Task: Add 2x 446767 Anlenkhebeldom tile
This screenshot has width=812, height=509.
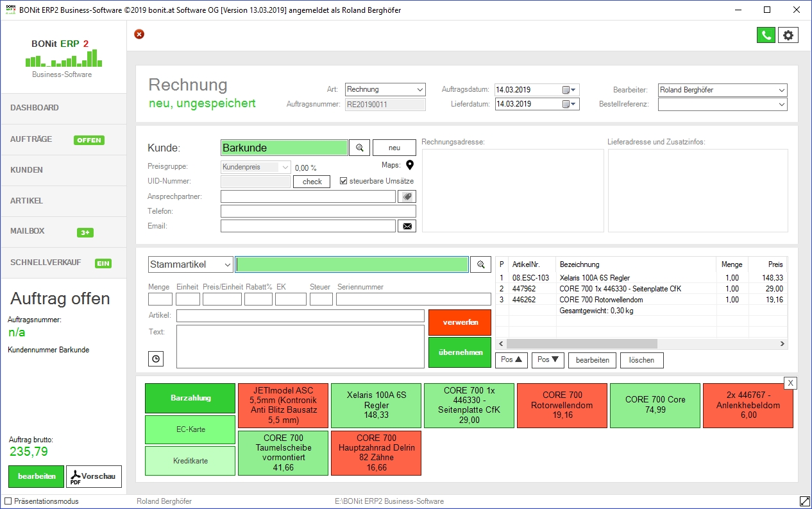Action: coord(748,406)
